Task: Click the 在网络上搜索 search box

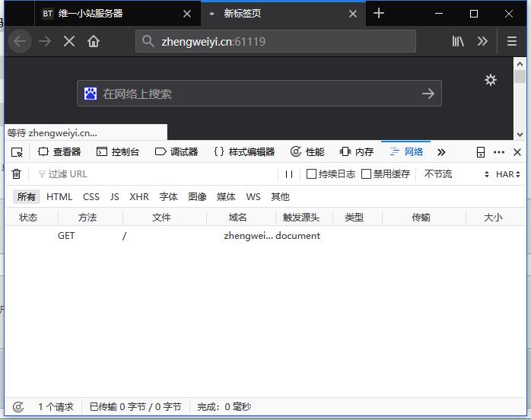Action: (x=259, y=94)
